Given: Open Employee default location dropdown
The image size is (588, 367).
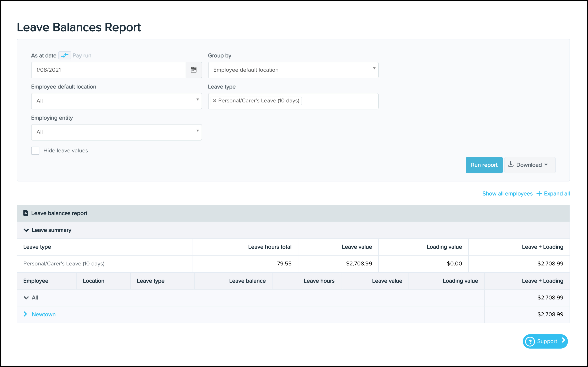Looking at the screenshot, I should click(116, 101).
